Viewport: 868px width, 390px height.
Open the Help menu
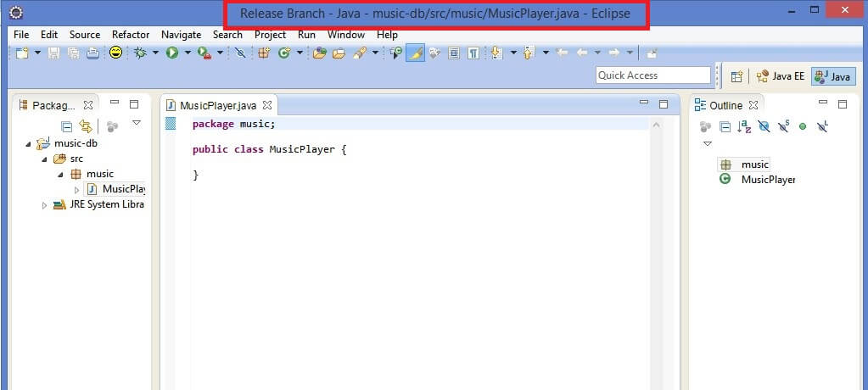pos(387,34)
